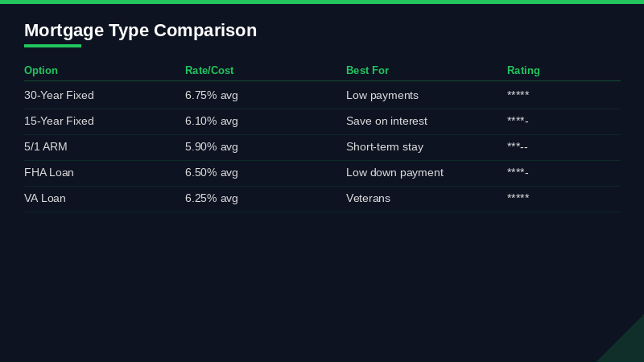The image size is (644, 362).
Task: Click the 6.75% avg rate cell
Action: (x=212, y=96)
